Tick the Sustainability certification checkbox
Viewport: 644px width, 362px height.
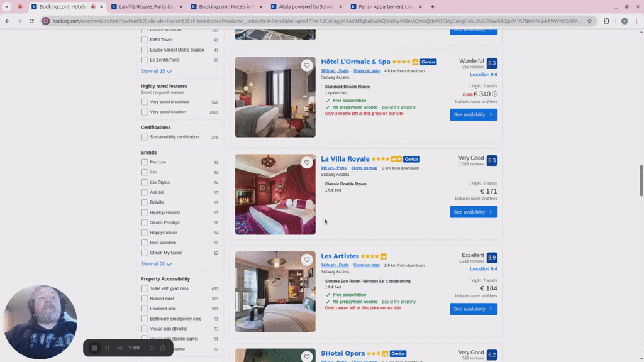[x=144, y=137]
